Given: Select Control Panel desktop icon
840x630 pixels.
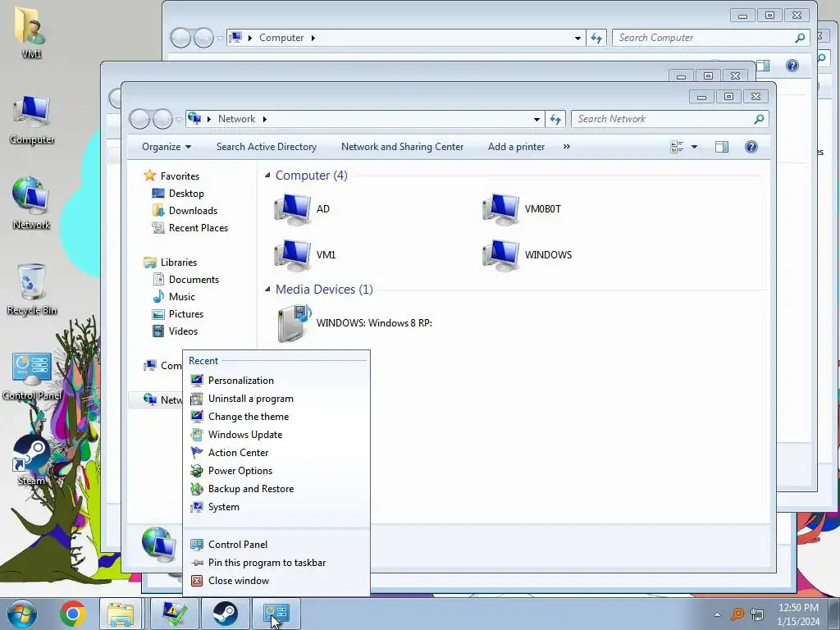Looking at the screenshot, I should (x=32, y=377).
